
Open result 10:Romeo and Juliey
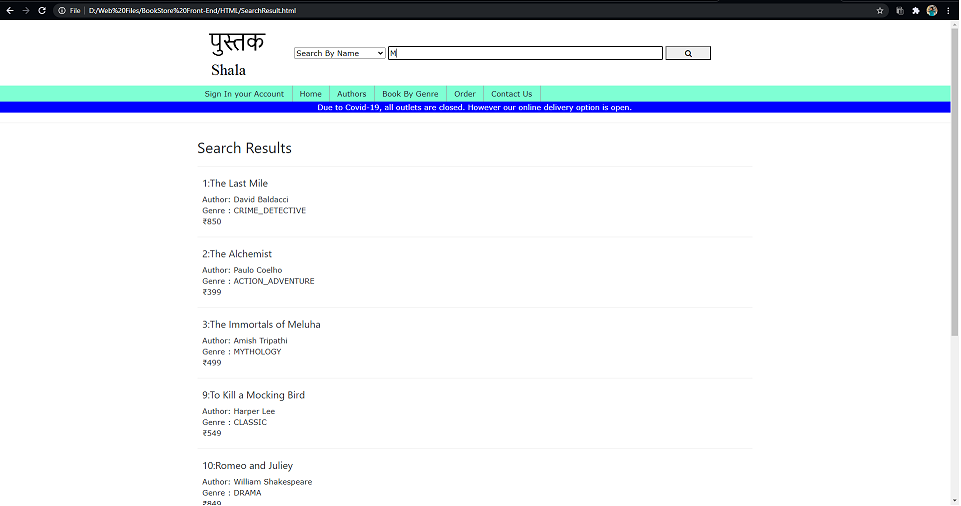248,466
